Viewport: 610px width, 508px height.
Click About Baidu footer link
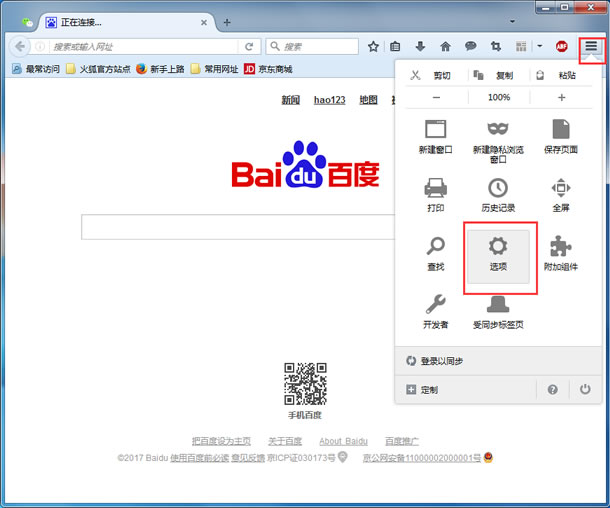pyautogui.click(x=344, y=441)
